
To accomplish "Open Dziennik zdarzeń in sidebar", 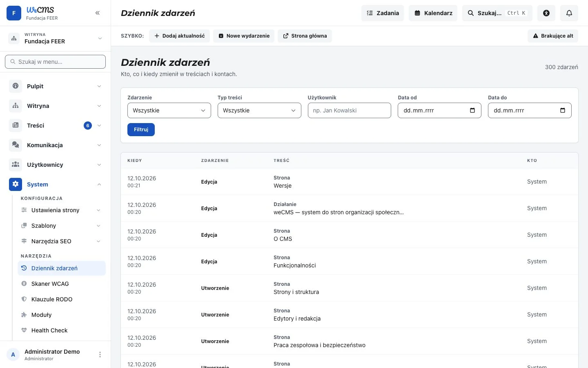I will pyautogui.click(x=62, y=268).
